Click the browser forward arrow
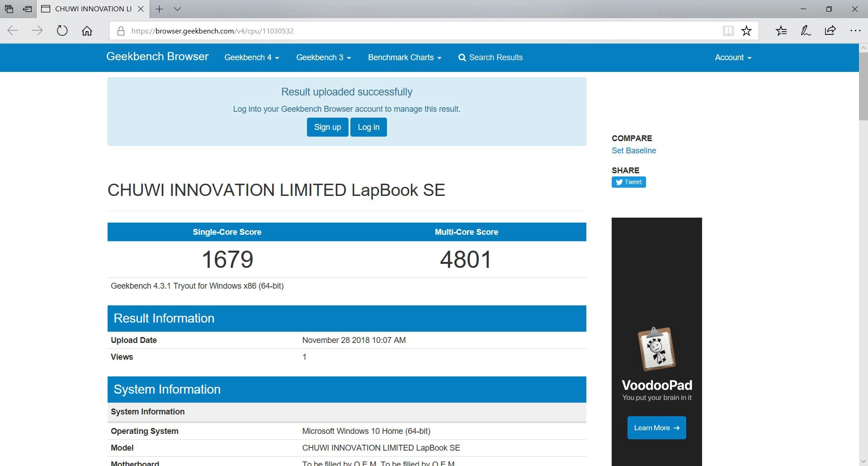 click(38, 31)
